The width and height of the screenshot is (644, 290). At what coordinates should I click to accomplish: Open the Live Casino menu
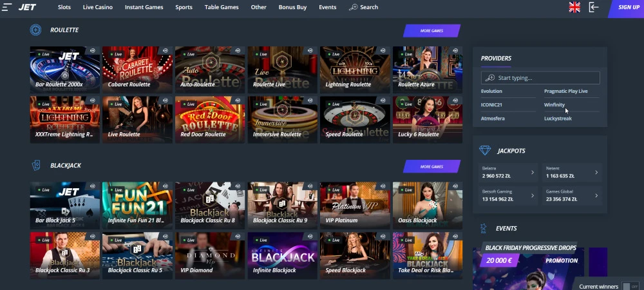(98, 7)
